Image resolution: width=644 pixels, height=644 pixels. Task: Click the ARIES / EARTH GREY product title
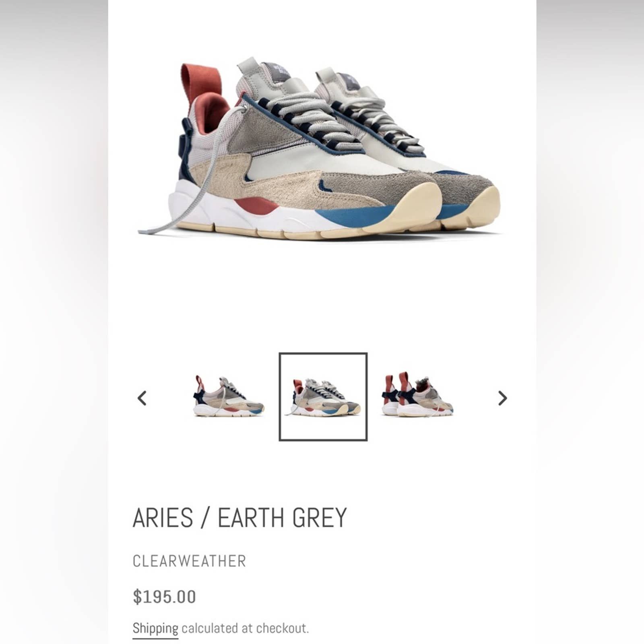[x=239, y=518]
